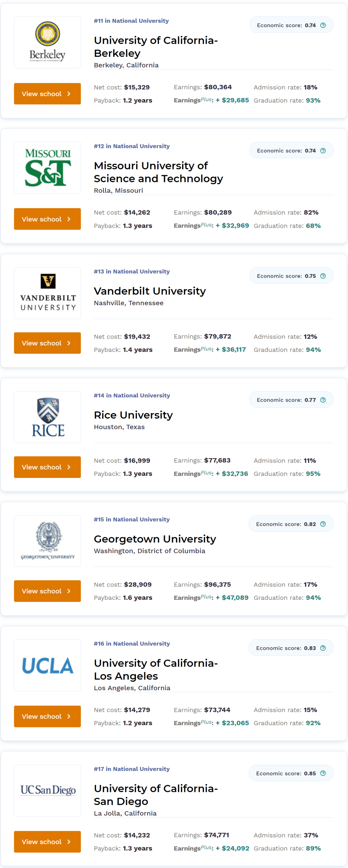Click the Georgetown University name heading
348x868 pixels.
click(x=155, y=539)
